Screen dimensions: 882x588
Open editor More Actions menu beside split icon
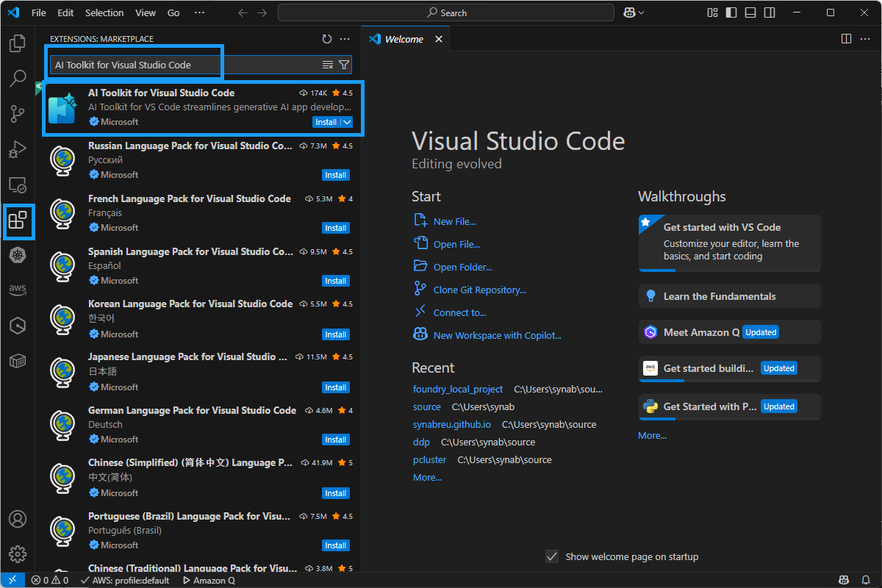pos(865,39)
